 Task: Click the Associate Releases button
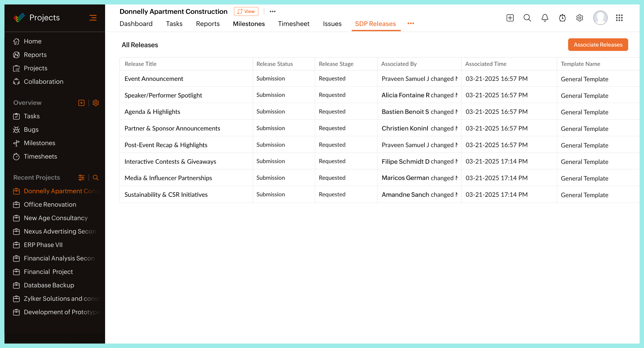pos(598,45)
